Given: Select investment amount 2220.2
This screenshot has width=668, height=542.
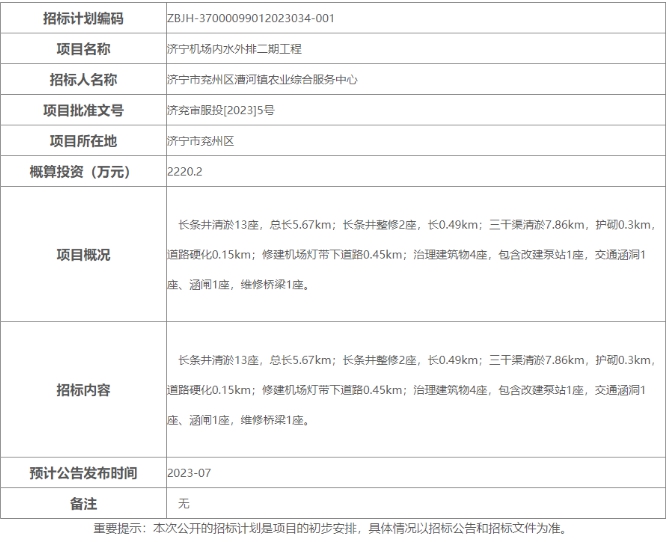Looking at the screenshot, I should (185, 172).
